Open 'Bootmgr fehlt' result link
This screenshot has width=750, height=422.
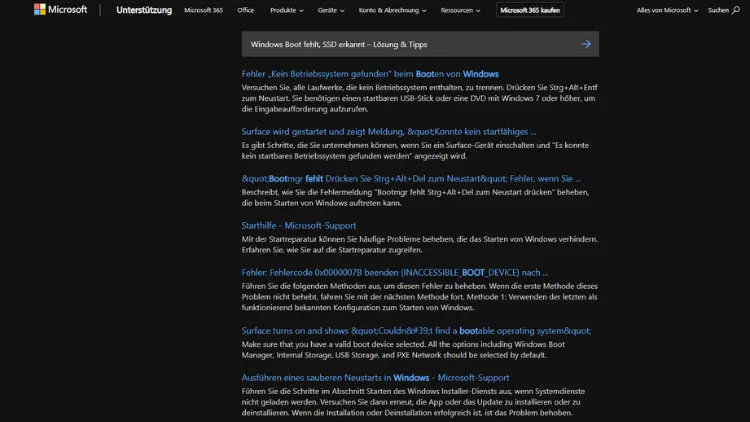pos(411,178)
